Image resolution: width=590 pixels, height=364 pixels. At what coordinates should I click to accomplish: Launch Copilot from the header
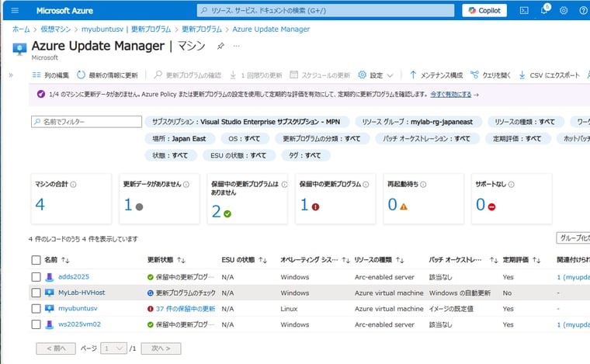click(x=484, y=11)
